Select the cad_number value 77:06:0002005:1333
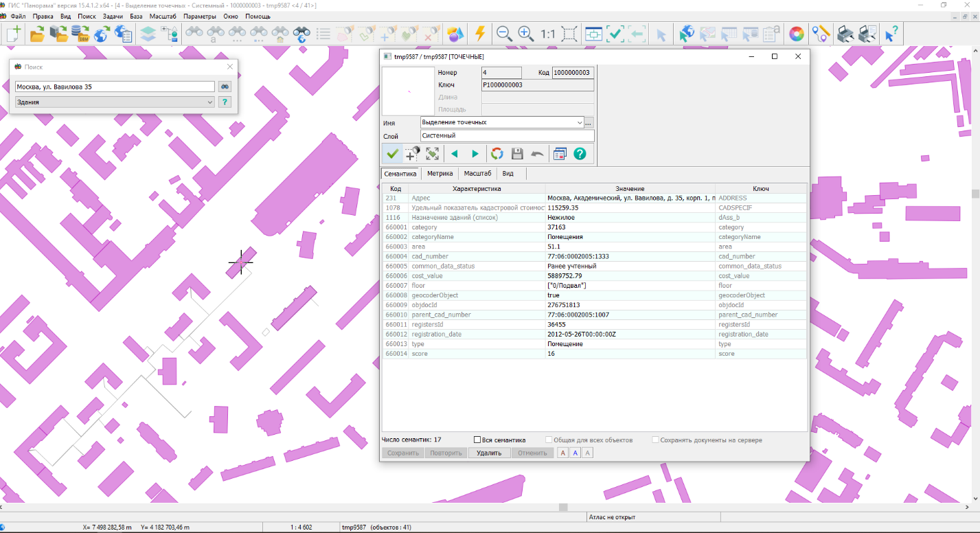Viewport: 980px width, 533px height. 630,256
